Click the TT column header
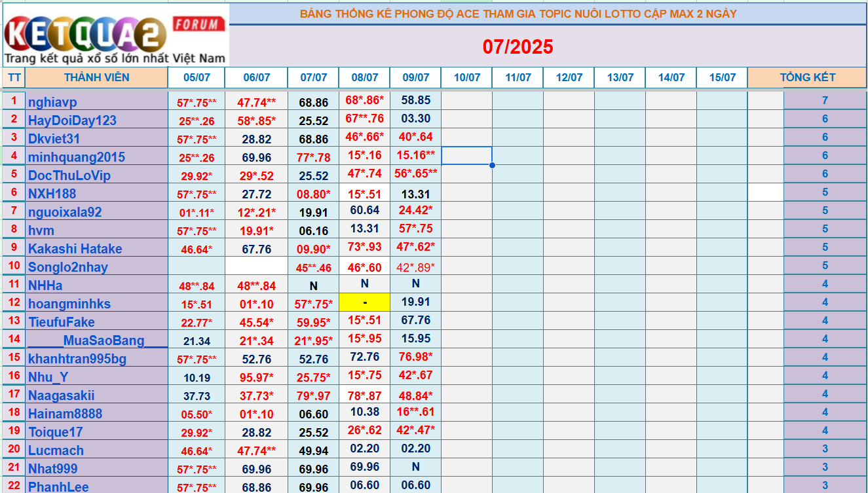The height and width of the screenshot is (493, 868). [x=14, y=77]
